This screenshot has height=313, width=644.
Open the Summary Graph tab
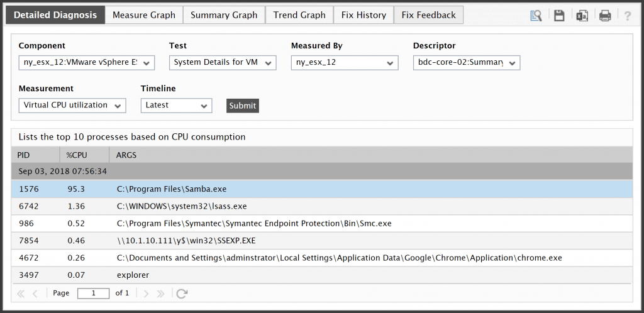click(225, 15)
